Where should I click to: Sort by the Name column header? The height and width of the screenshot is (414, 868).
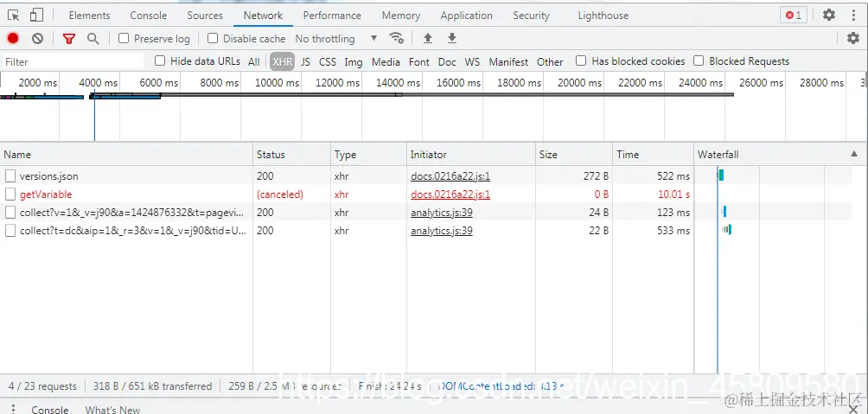click(x=126, y=155)
